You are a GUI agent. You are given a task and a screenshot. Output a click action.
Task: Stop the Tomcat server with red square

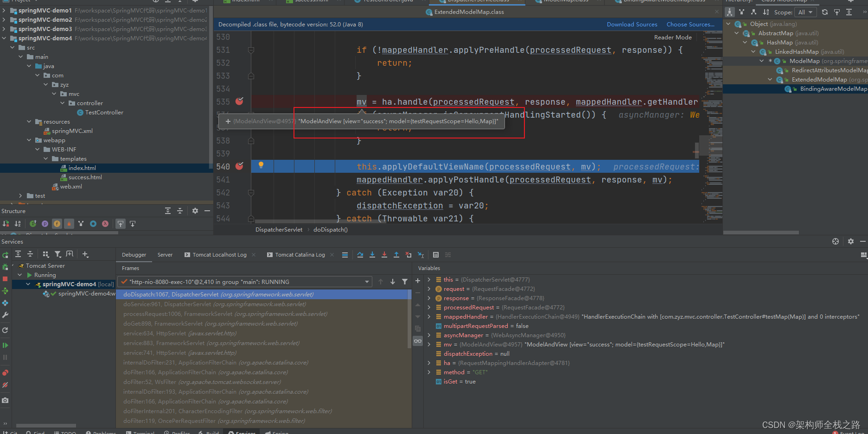click(x=5, y=279)
